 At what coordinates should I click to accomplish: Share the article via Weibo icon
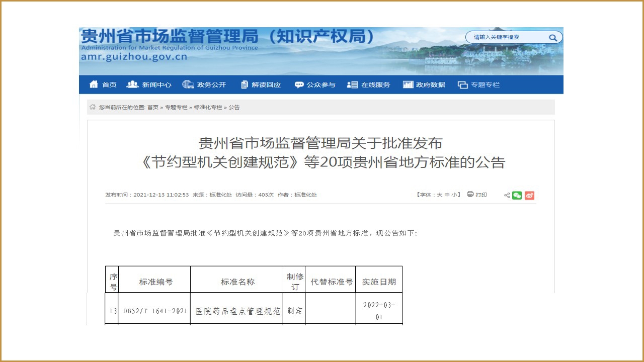pyautogui.click(x=529, y=196)
